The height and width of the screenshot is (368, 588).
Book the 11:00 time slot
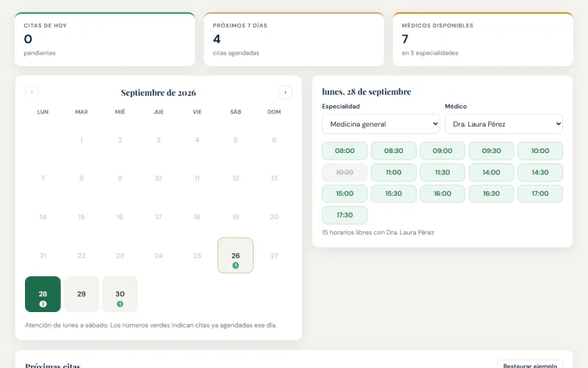393,172
